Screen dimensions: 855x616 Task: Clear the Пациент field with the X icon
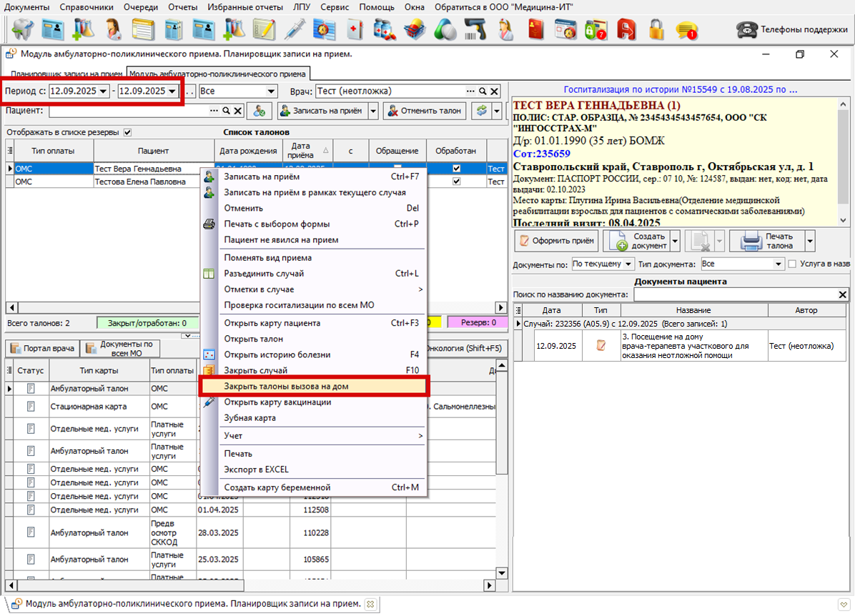pos(238,111)
